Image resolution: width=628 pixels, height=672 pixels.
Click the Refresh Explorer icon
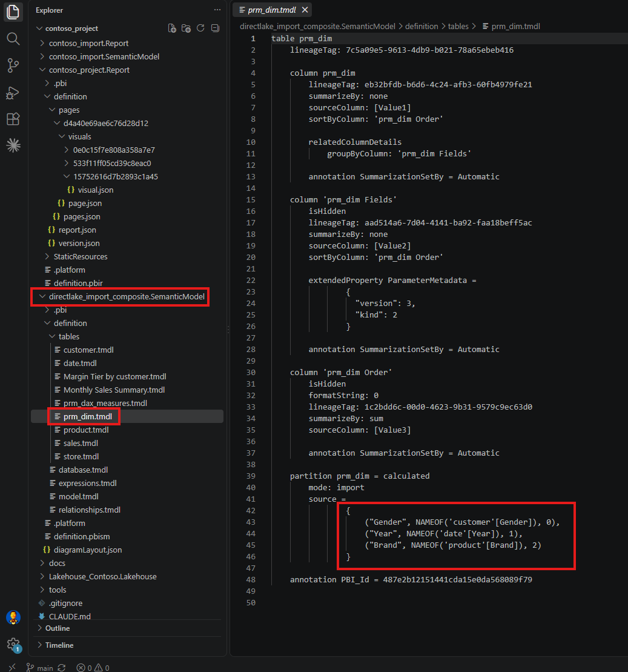(x=200, y=28)
